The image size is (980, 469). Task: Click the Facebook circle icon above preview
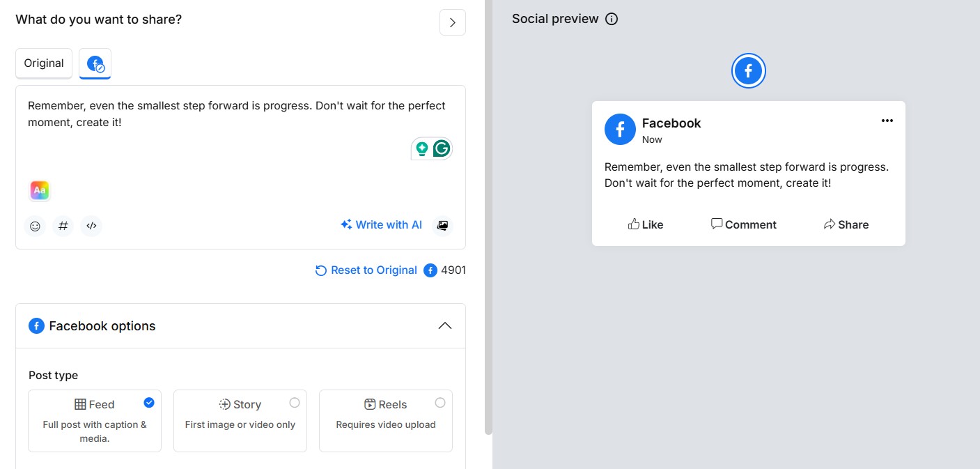748,71
